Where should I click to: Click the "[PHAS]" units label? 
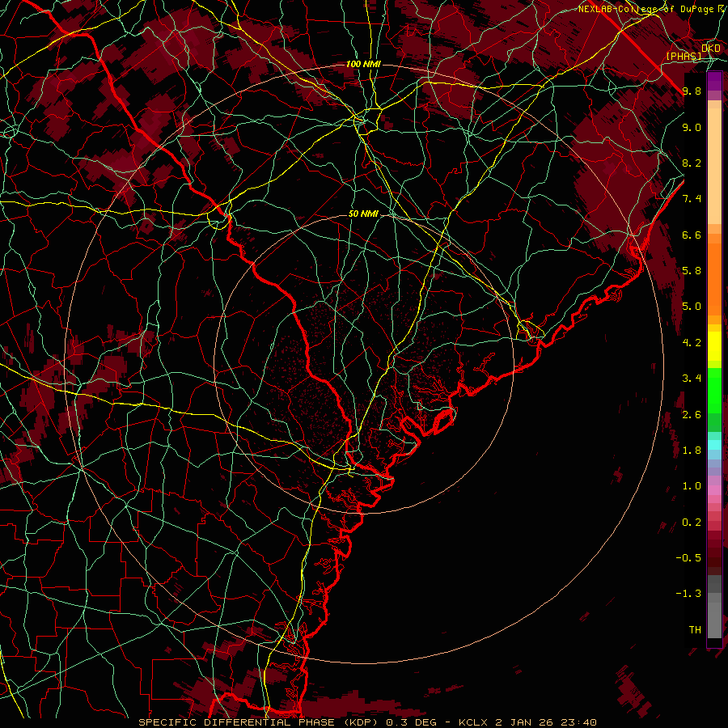pos(684,56)
